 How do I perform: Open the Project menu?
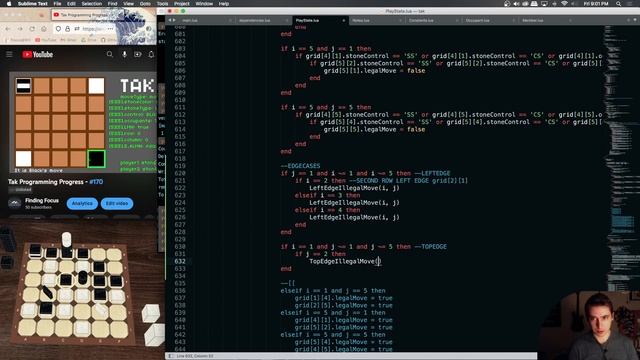pos(182,4)
